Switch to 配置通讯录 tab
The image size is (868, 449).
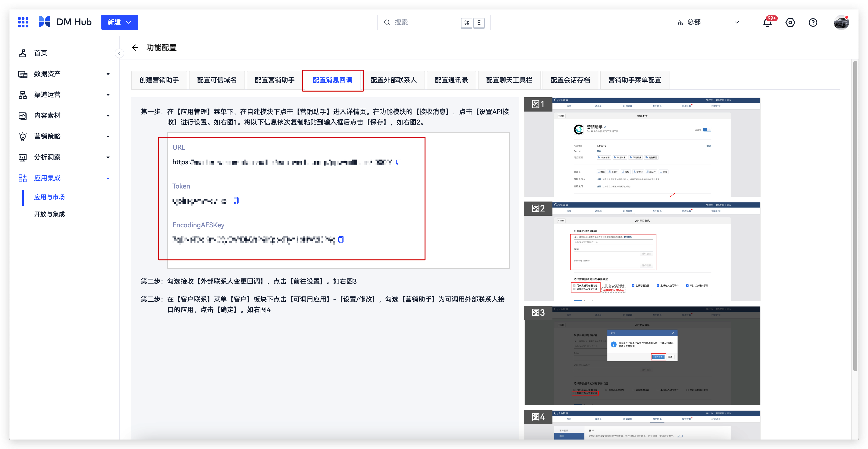[451, 80]
